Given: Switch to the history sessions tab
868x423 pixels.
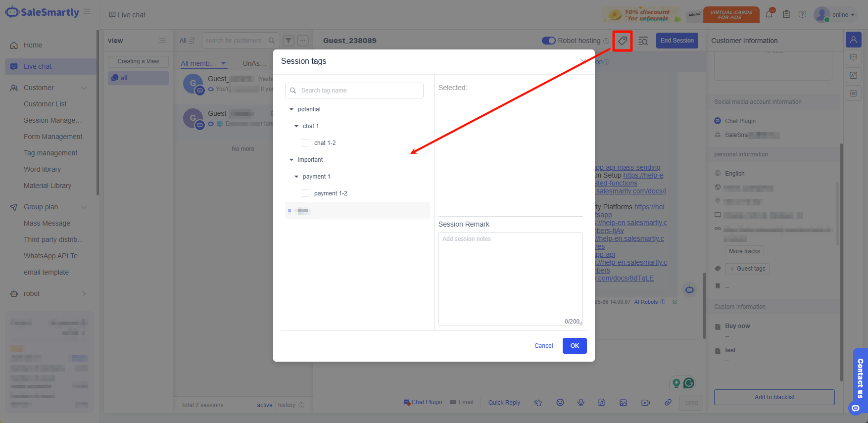Looking at the screenshot, I should click(287, 405).
